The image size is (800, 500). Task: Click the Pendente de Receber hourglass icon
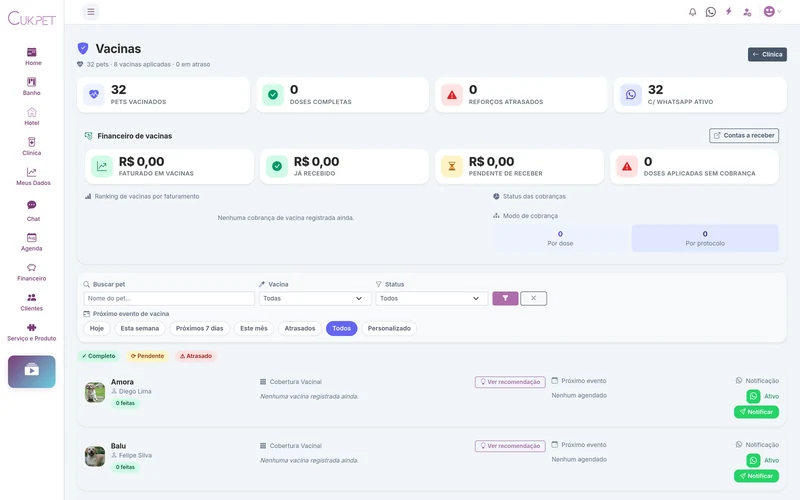coord(452,166)
